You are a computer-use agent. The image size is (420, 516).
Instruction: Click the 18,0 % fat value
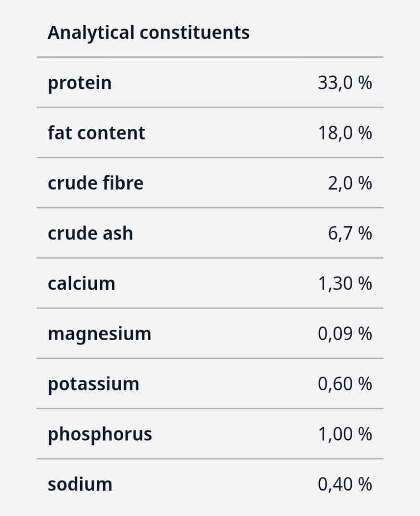coord(345,133)
